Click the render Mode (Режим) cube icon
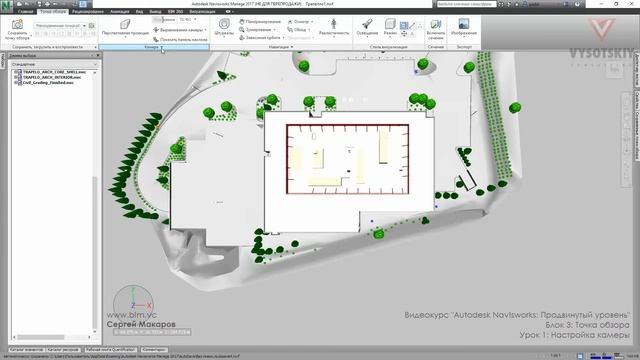Screen dimensions: 640x360 point(390,24)
